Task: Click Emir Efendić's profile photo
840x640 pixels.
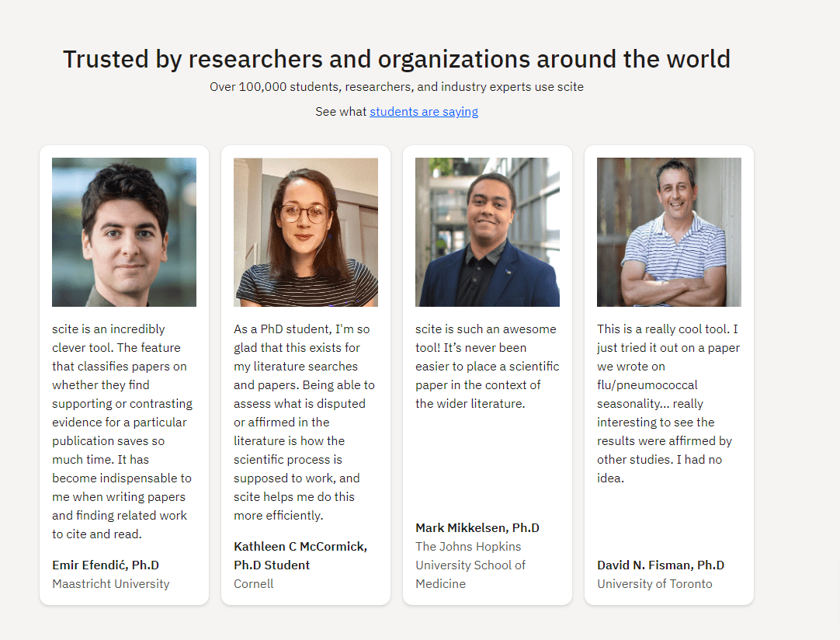Action: coord(123,231)
